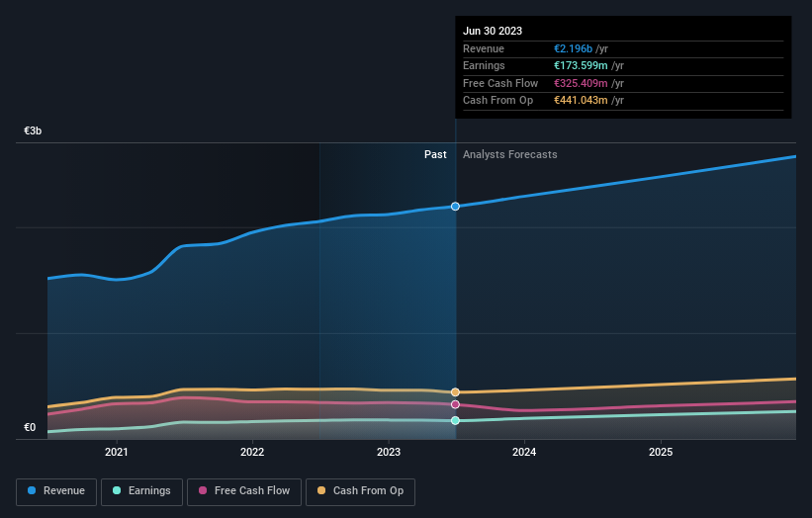
Task: Click the orange Cash From Op data point
Action: (x=455, y=392)
